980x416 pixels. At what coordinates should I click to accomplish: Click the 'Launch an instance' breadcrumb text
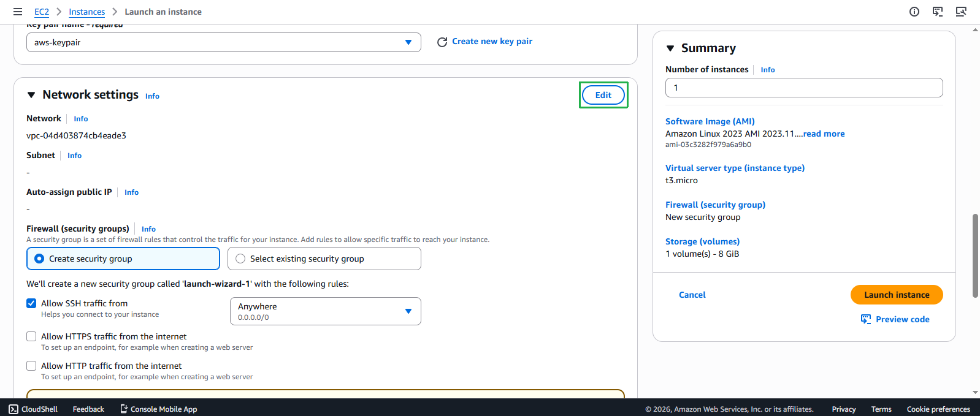163,12
